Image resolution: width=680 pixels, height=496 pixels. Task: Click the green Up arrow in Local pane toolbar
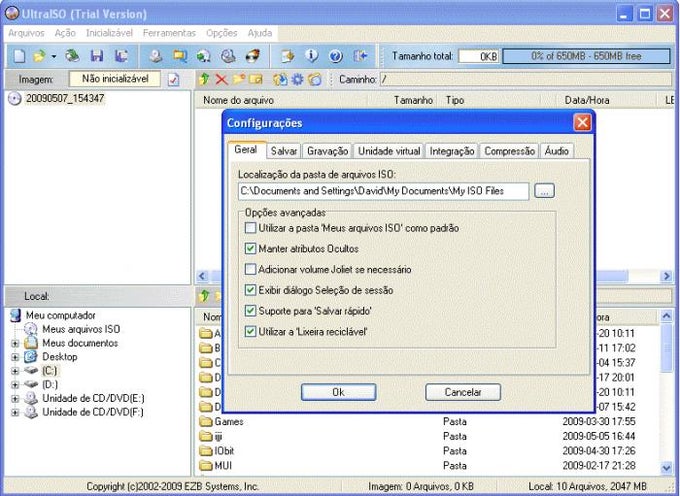point(204,296)
